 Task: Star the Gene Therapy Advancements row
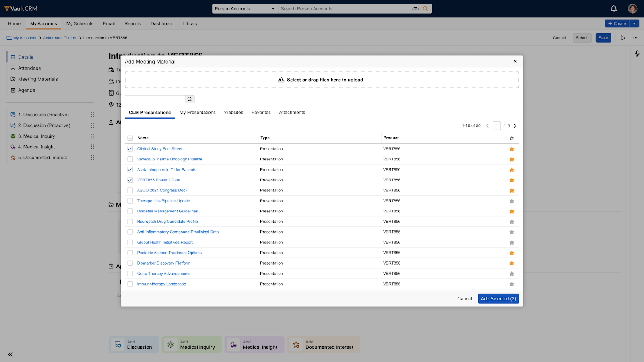tap(512, 274)
